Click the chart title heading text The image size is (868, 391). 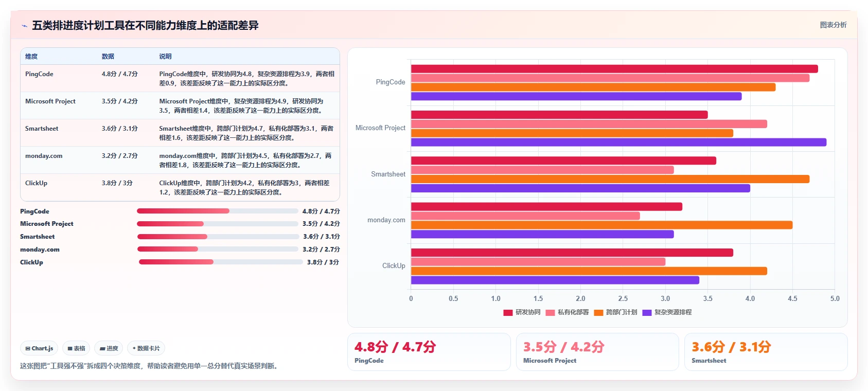pos(145,26)
